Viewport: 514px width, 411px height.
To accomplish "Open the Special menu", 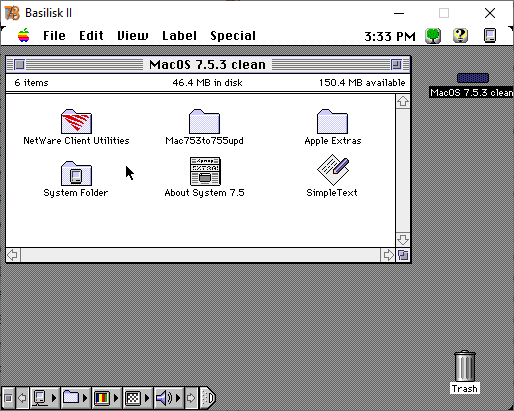I will (233, 36).
